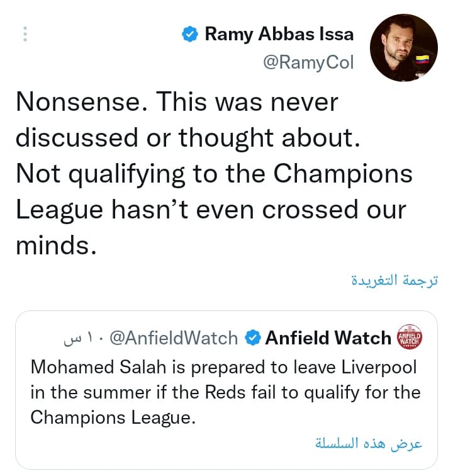Open the @RamyCol handle

[308, 62]
